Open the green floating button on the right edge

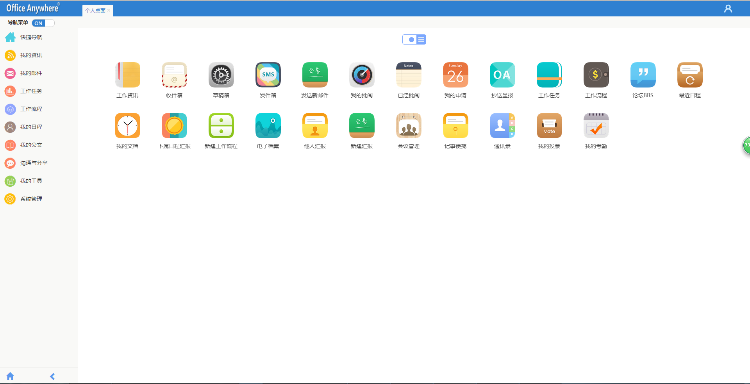746,145
